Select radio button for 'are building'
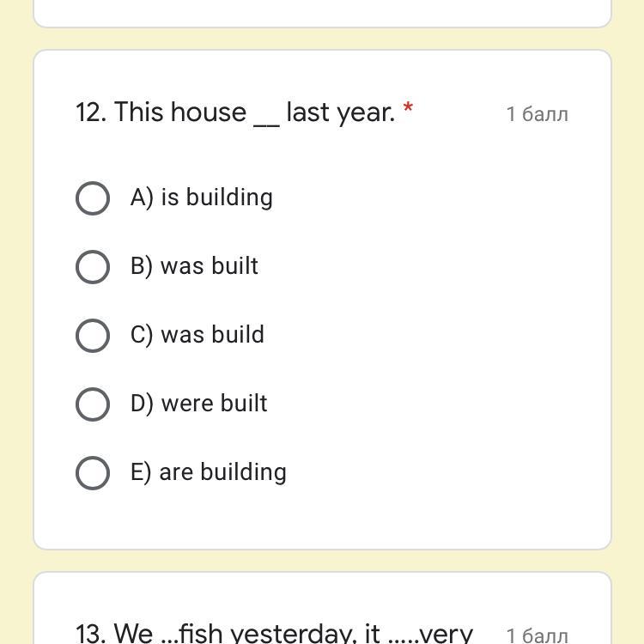Viewport: 644px width, 644px height. 93,473
